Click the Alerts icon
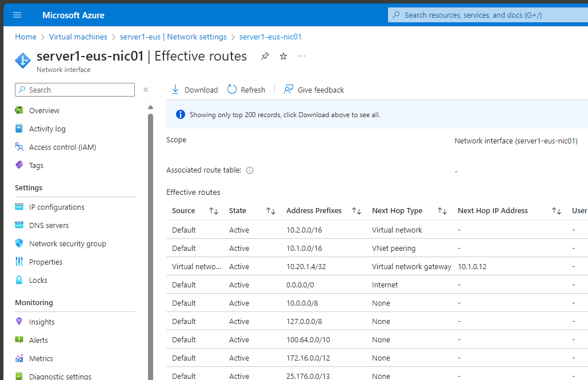 19,339
